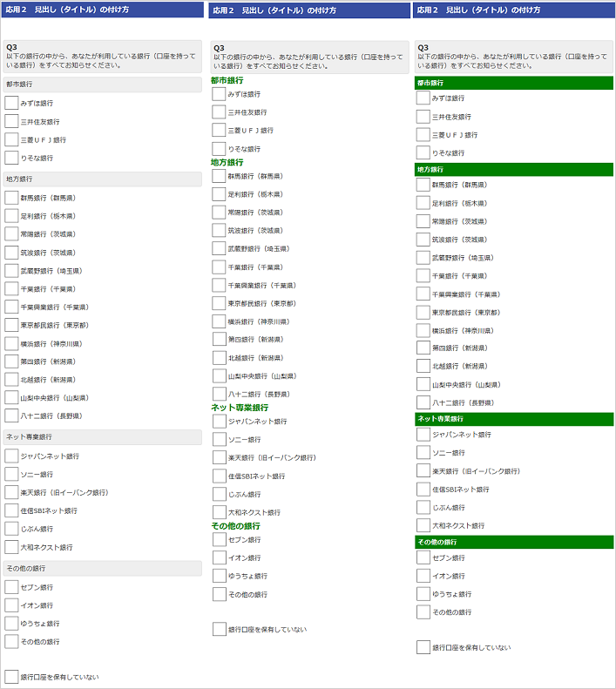The height and width of the screenshot is (689, 616).
Task: Check 住信SBIネット銀行 in the green-text-heading form
Action: (x=220, y=476)
